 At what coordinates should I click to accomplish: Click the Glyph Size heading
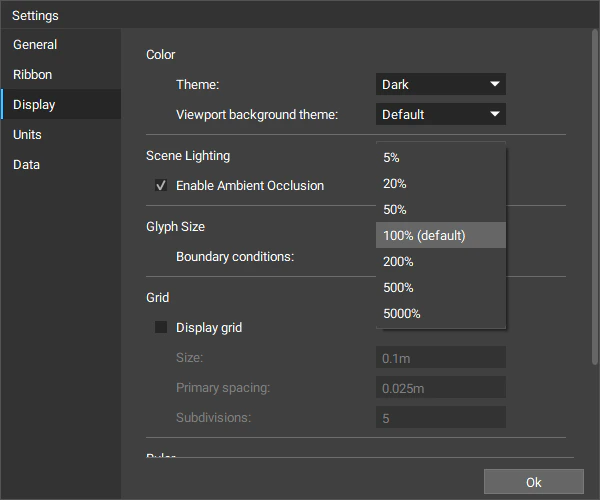pos(175,226)
